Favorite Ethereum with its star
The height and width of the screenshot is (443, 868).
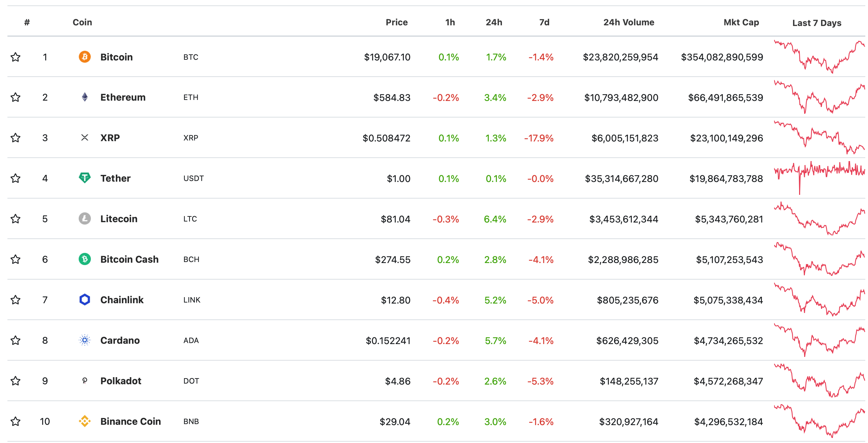16,97
